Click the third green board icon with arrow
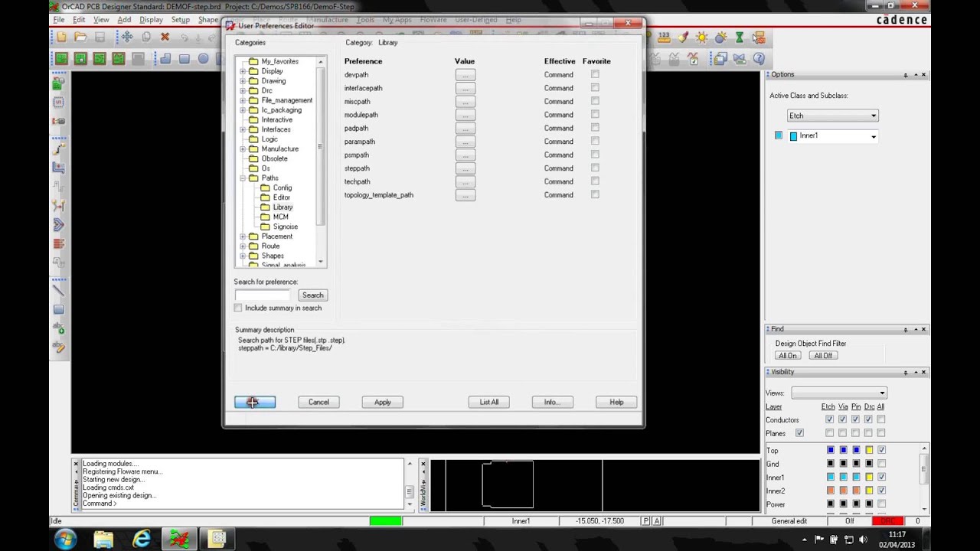Viewport: 980px width, 551px height. coord(100,59)
